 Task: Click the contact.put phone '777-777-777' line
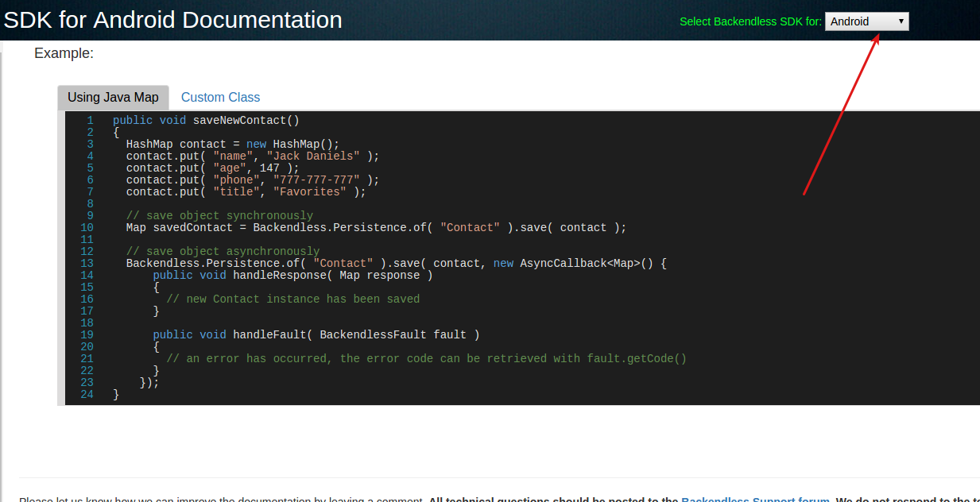253,180
